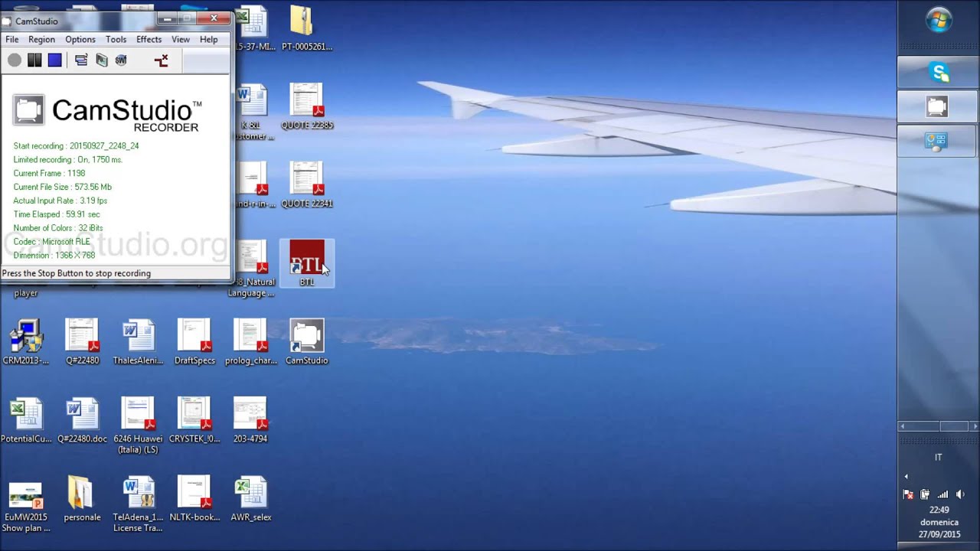
Task: Click 'Time Elapsed : 59.91 sec' text
Action: tap(57, 214)
